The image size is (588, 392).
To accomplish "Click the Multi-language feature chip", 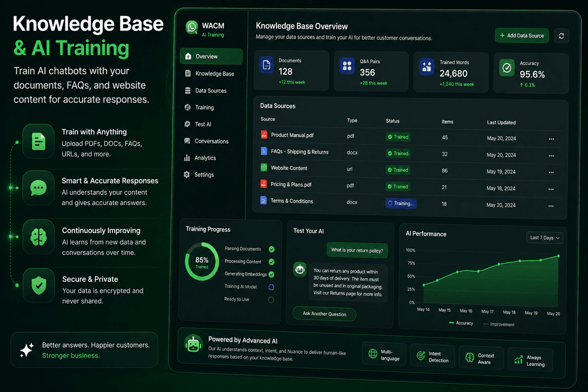I will 384,354.
